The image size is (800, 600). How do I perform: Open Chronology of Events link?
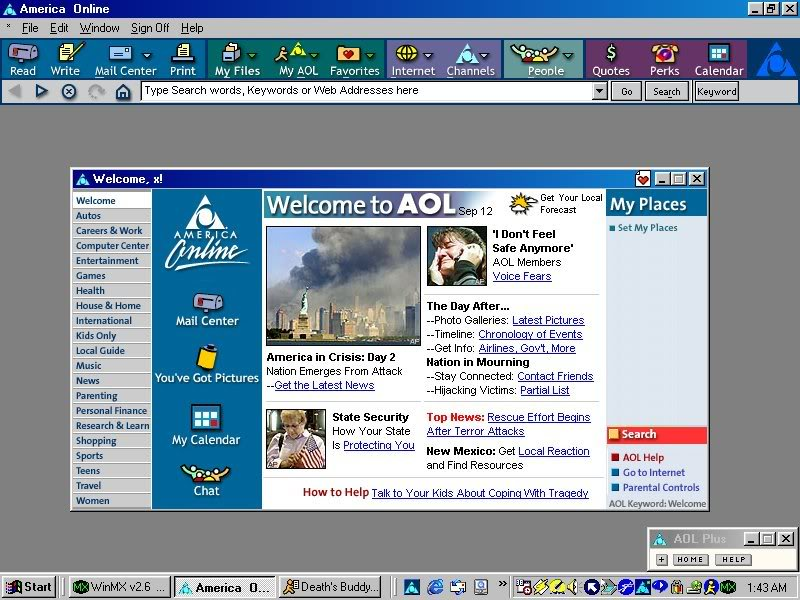point(530,334)
